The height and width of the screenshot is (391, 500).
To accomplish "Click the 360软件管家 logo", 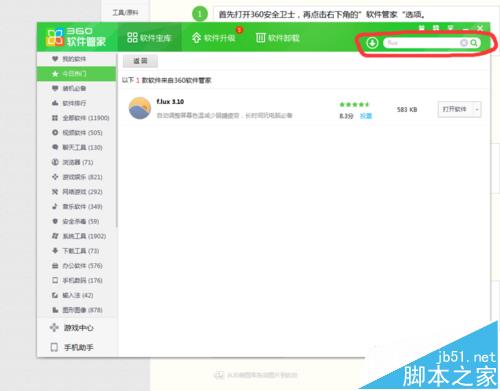I will tap(76, 37).
